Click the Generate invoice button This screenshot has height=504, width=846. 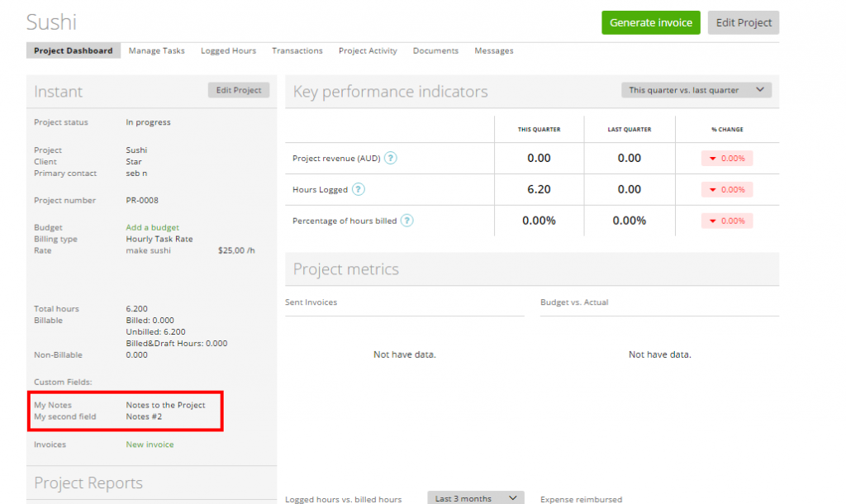point(650,23)
